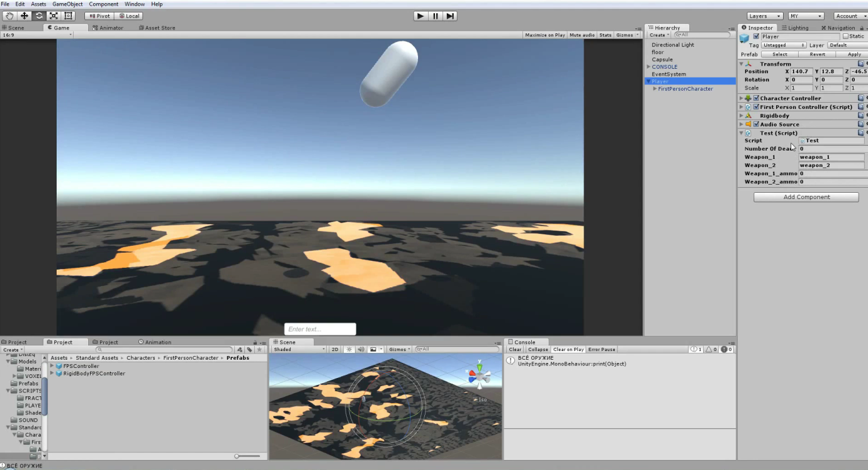868x470 pixels.
Task: Open the Account dropdown
Action: pyautogui.click(x=850, y=16)
